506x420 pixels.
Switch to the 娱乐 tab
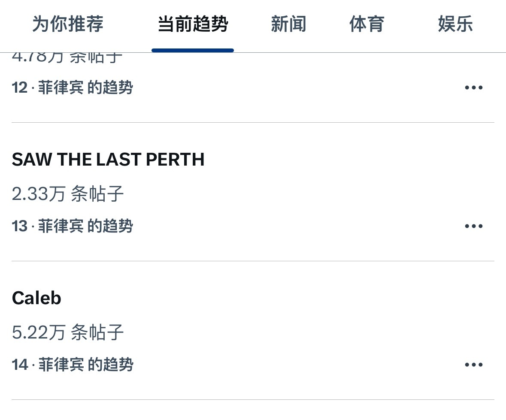(455, 24)
